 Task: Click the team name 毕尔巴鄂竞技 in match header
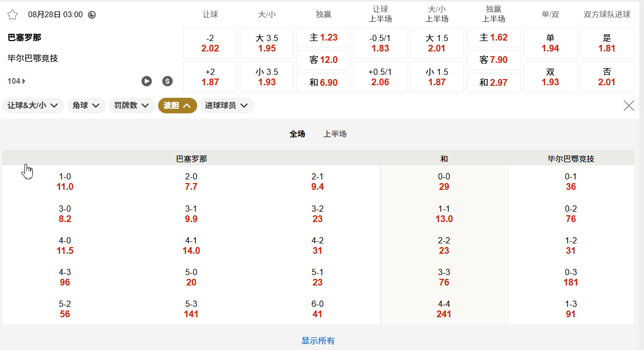click(33, 58)
